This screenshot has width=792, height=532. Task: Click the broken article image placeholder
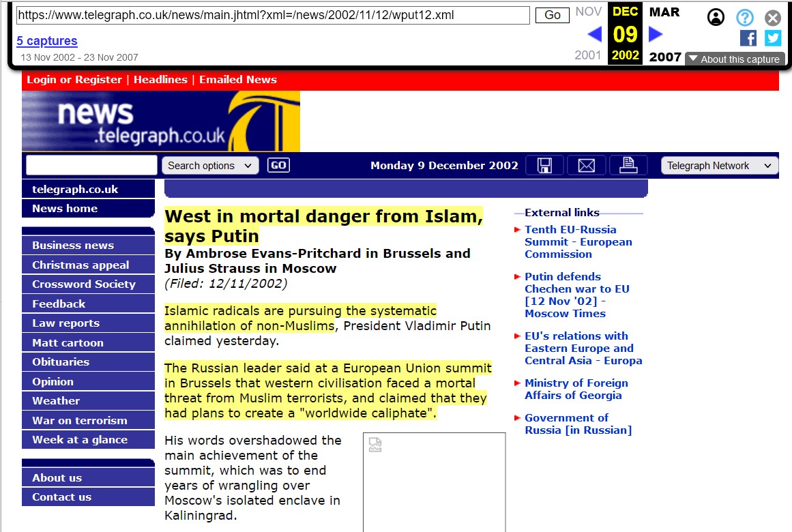point(435,482)
